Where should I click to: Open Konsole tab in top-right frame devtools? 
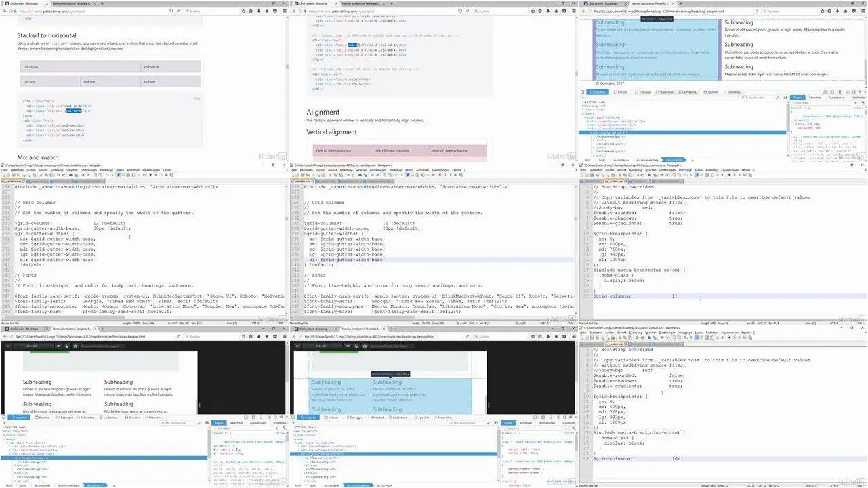622,91
